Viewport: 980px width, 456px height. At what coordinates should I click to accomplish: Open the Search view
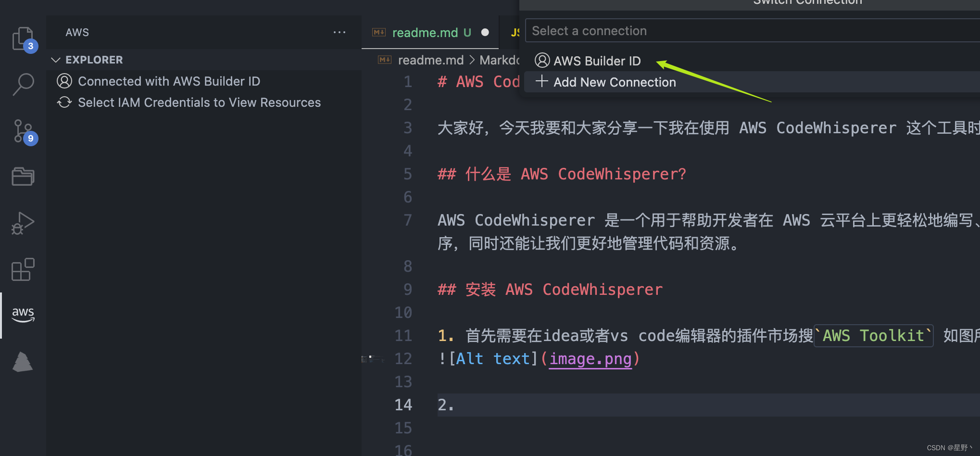(x=23, y=84)
